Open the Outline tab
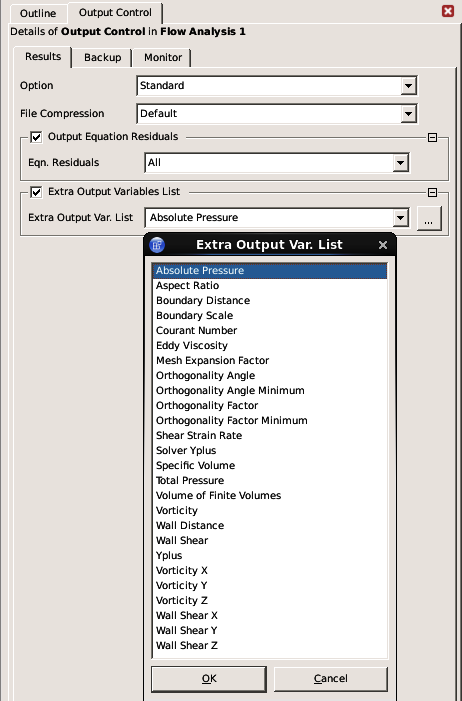Image resolution: width=462 pixels, height=701 pixels. (38, 13)
